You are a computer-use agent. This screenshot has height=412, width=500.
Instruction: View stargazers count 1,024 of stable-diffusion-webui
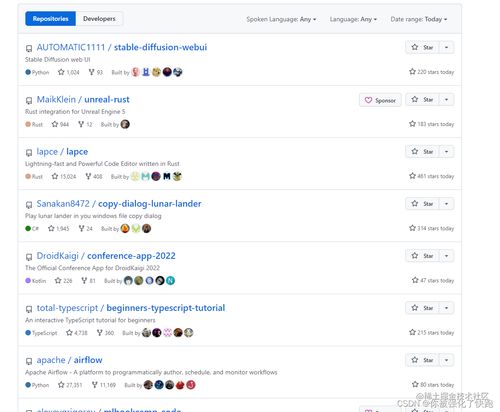(x=69, y=72)
